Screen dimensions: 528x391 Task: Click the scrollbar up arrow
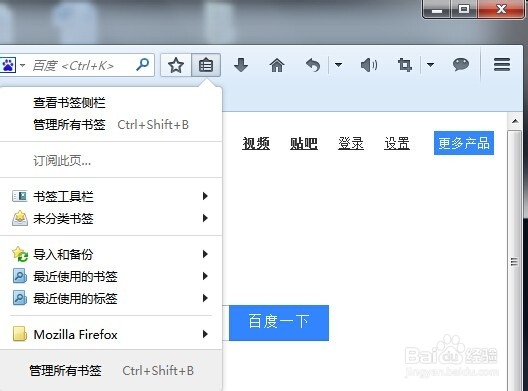(x=515, y=121)
